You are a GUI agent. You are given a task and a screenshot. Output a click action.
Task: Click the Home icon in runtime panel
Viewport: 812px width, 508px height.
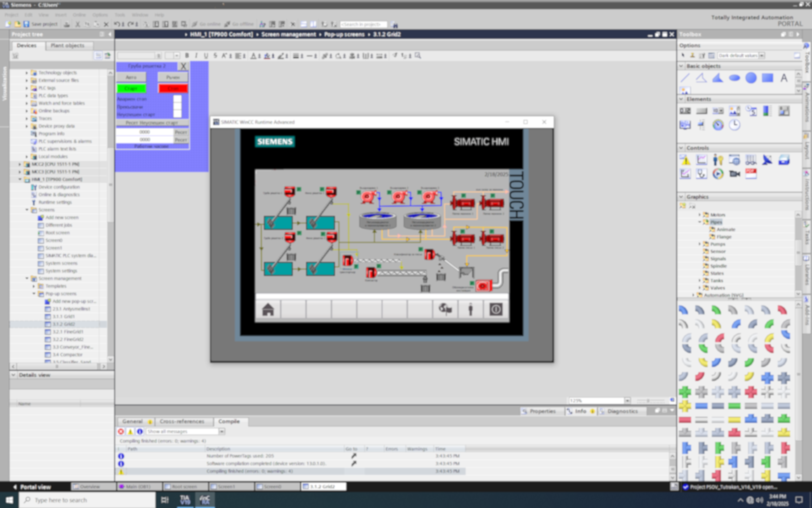[268, 310]
